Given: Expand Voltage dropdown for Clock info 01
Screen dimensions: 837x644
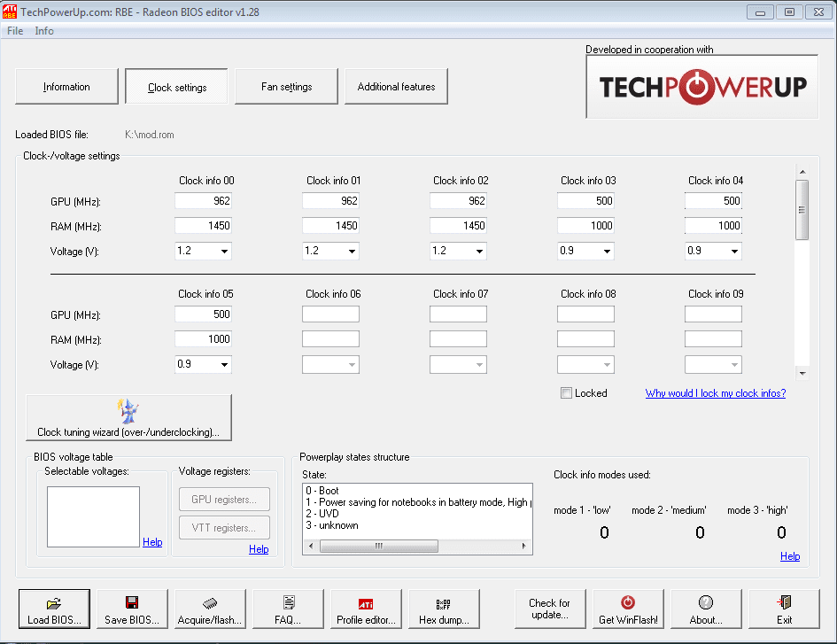Looking at the screenshot, I should tap(352, 251).
